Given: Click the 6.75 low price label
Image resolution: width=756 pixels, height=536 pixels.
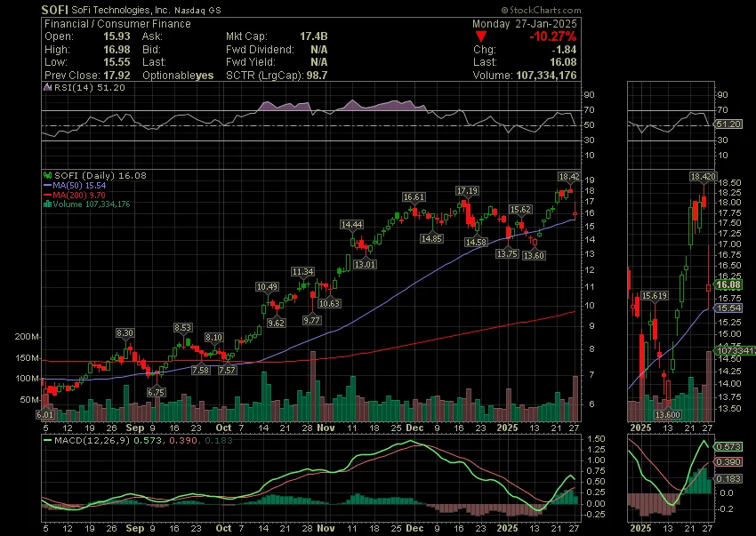Looking at the screenshot, I should pyautogui.click(x=157, y=392).
